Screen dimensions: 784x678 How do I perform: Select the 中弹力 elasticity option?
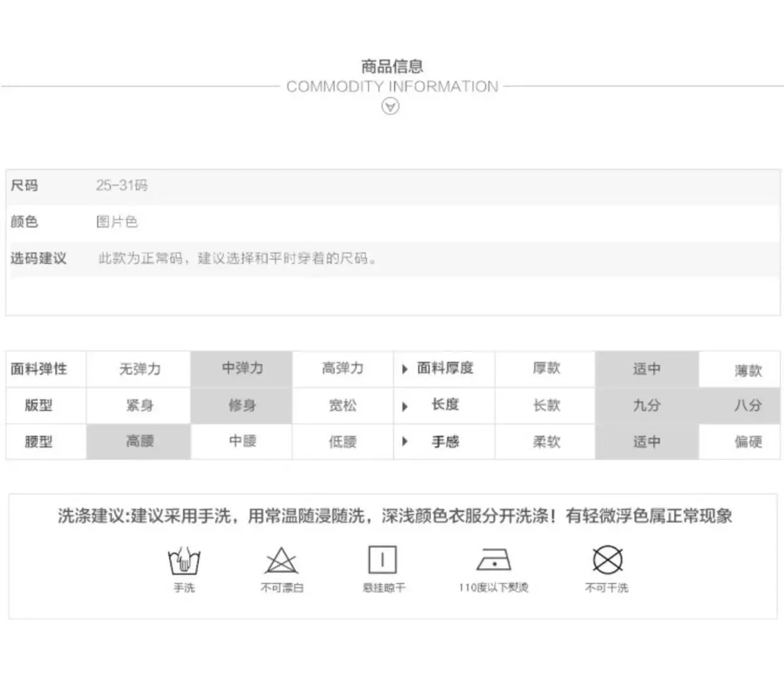tap(241, 368)
